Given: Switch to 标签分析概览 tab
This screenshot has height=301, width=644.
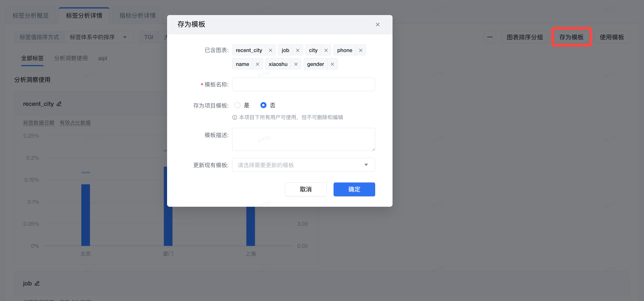Looking at the screenshot, I should (x=31, y=16).
